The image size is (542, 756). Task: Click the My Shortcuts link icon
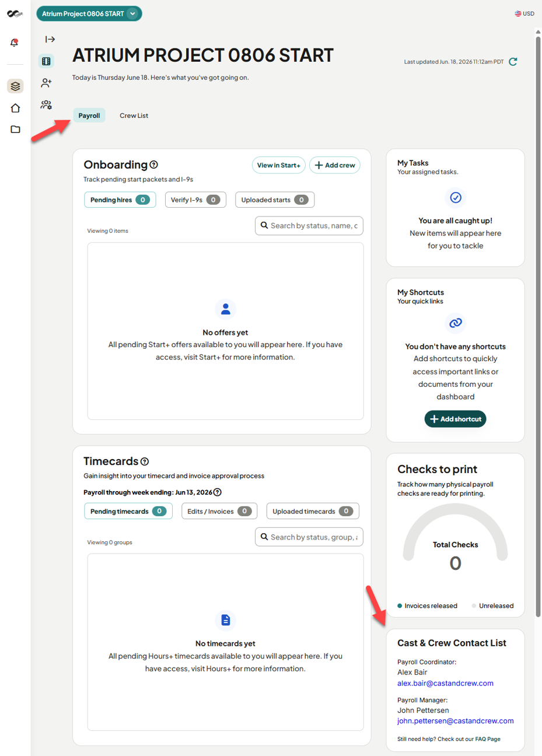456,323
